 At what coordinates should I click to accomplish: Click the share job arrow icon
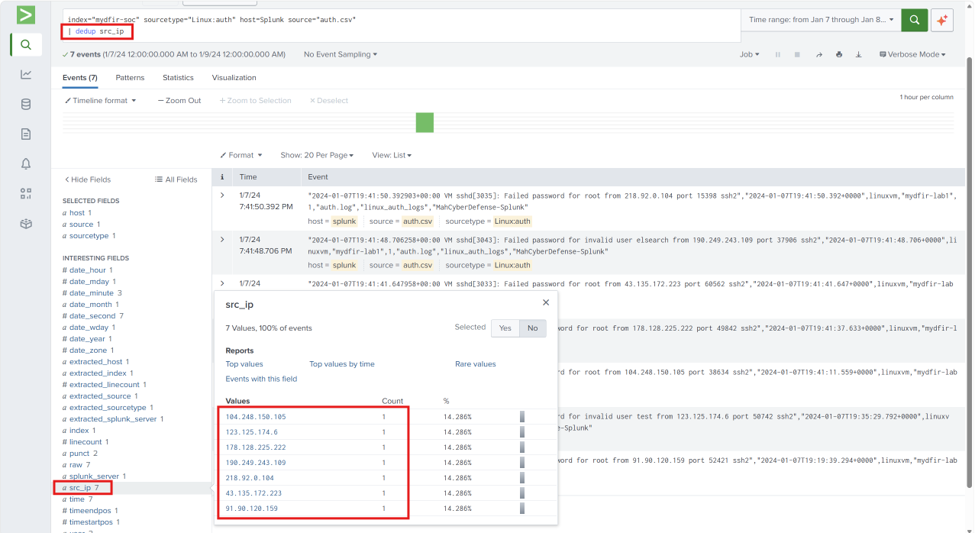pos(819,55)
